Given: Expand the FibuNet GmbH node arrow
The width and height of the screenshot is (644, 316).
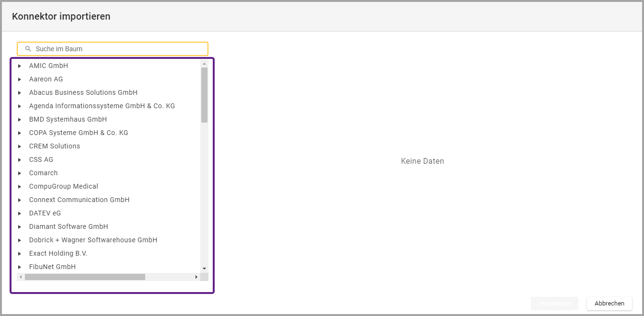Looking at the screenshot, I should click(x=20, y=267).
